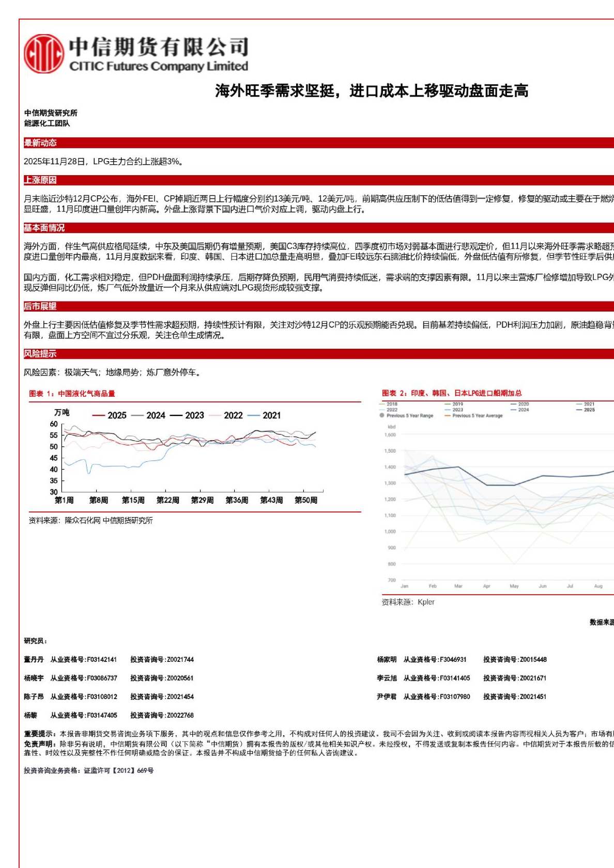This screenshot has width=614, height=868.
Task: Click the 上涨原因 section header
Action: [x=40, y=180]
